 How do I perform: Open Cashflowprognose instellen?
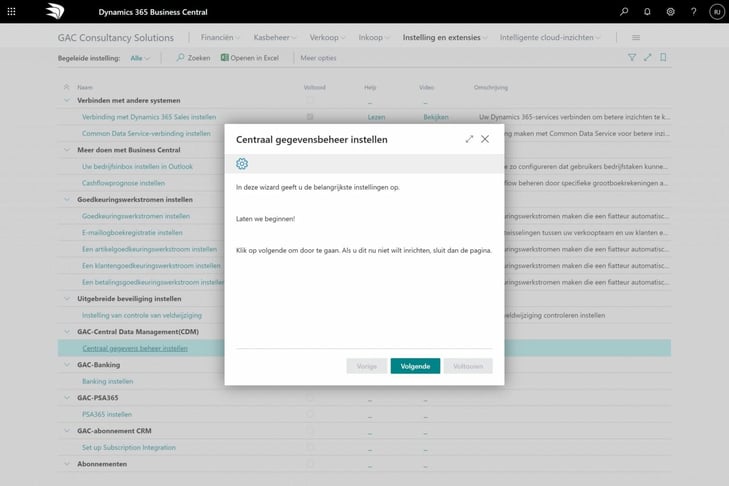tap(123, 183)
